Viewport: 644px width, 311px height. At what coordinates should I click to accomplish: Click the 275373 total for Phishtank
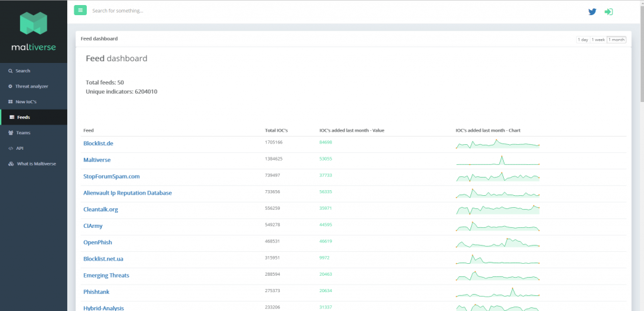point(273,290)
